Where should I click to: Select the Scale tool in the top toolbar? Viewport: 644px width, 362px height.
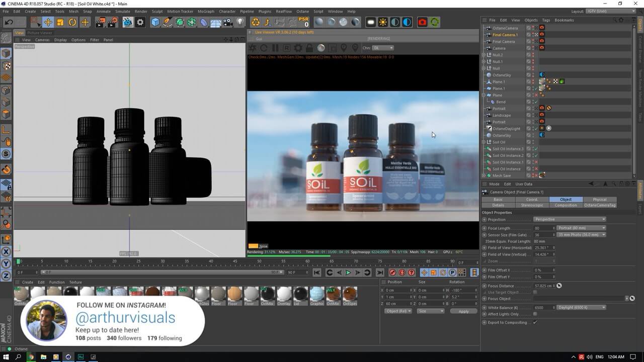(x=60, y=22)
